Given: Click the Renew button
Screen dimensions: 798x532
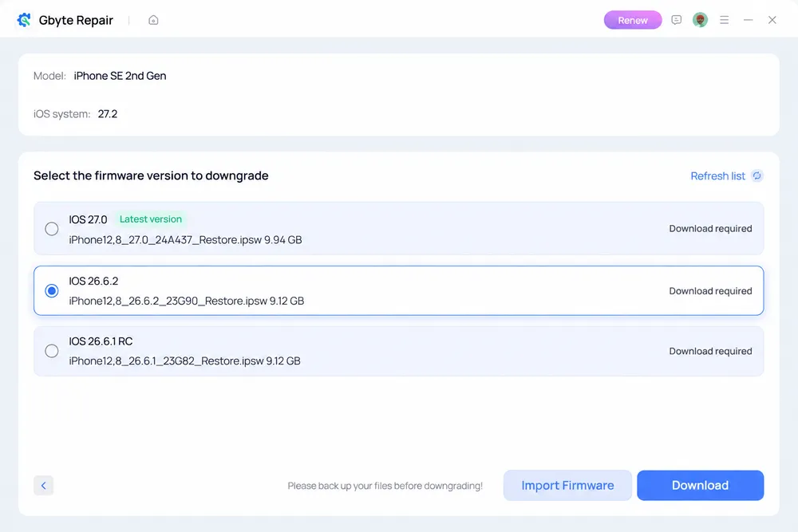Looking at the screenshot, I should coord(633,21).
